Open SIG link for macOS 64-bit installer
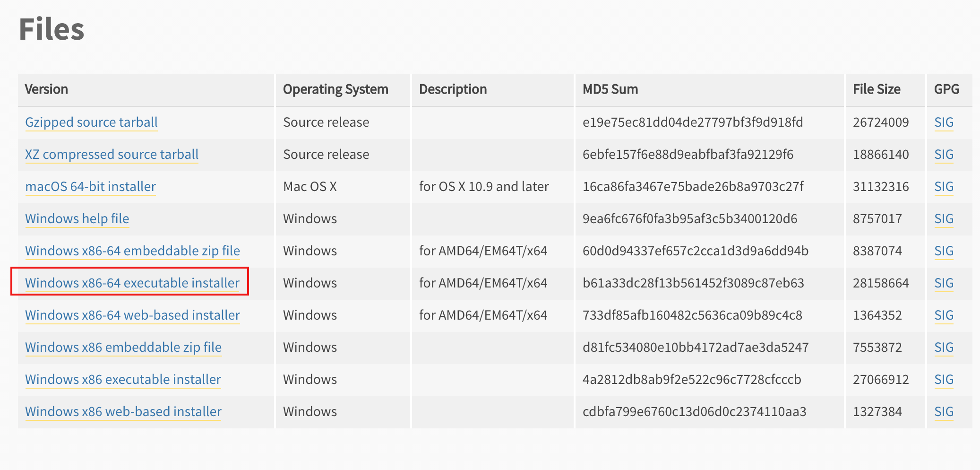Screen dimensions: 980x470 coord(944,187)
